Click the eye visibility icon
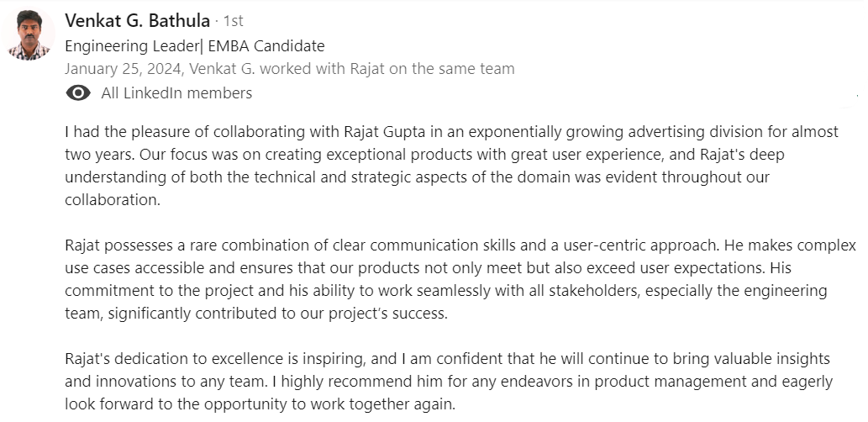Viewport: 868px width, 422px height. 78,92
